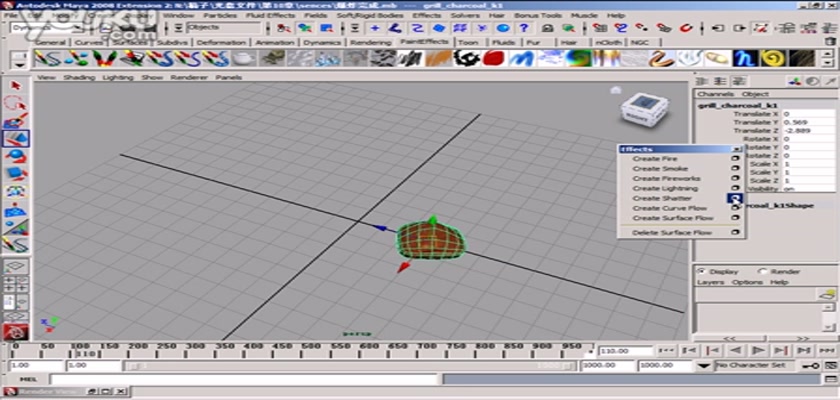840x400 pixels.
Task: Pick the Lasso selection tool
Action: tap(16, 102)
